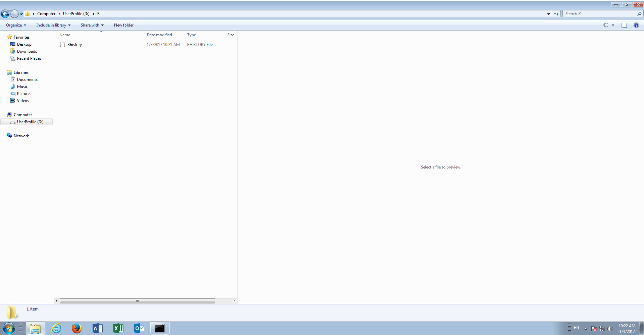The image size is (644, 335).
Task: Select Libraries in navigation pane
Action: coord(21,73)
